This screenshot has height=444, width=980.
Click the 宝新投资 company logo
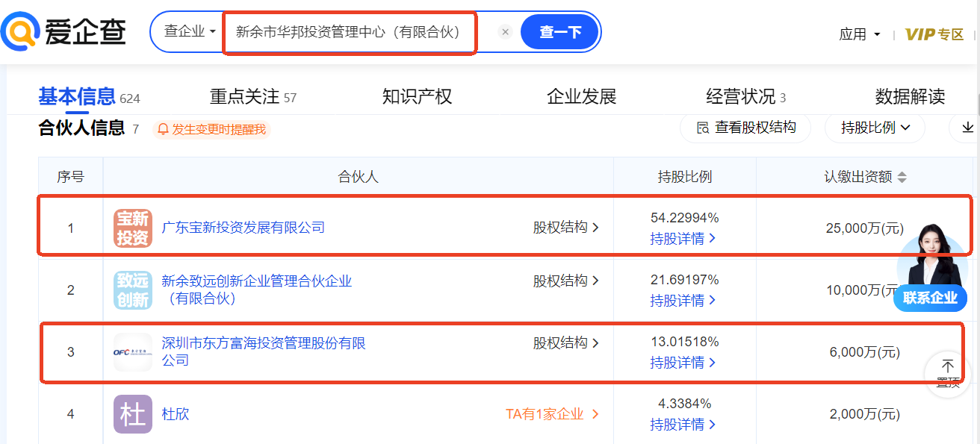pos(133,228)
